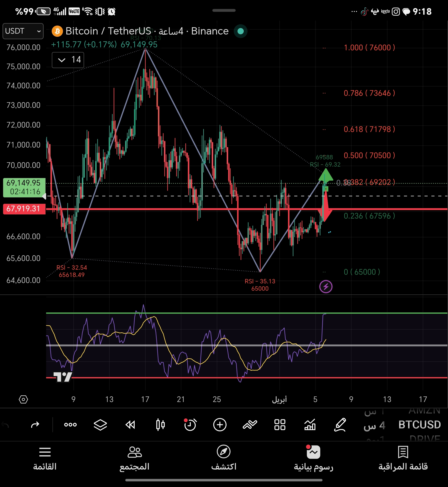Click the redo arrow icon

[x=35, y=425]
